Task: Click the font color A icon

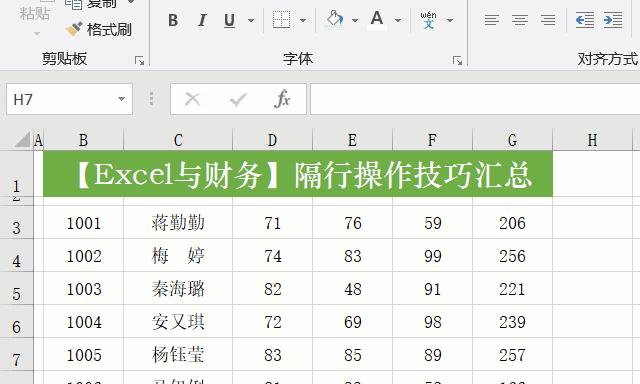Action: [377, 20]
